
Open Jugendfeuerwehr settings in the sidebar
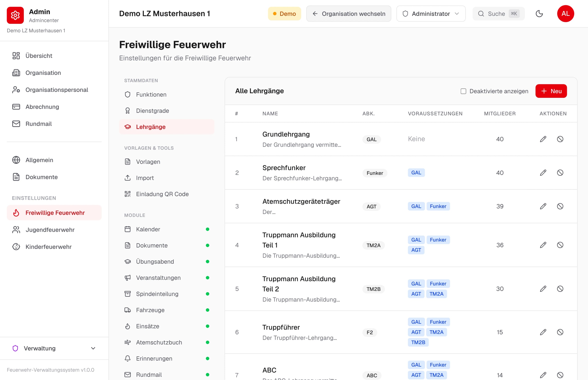tap(54, 230)
